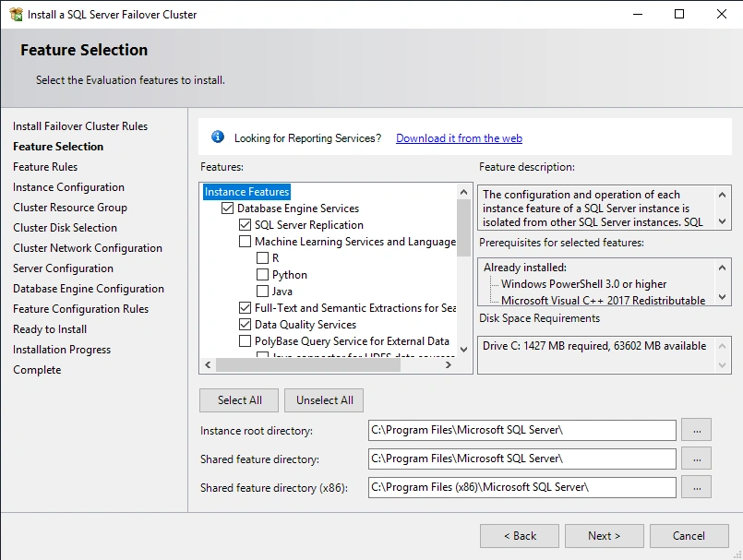Click the features list scroll right arrow
743x560 pixels.
[449, 364]
